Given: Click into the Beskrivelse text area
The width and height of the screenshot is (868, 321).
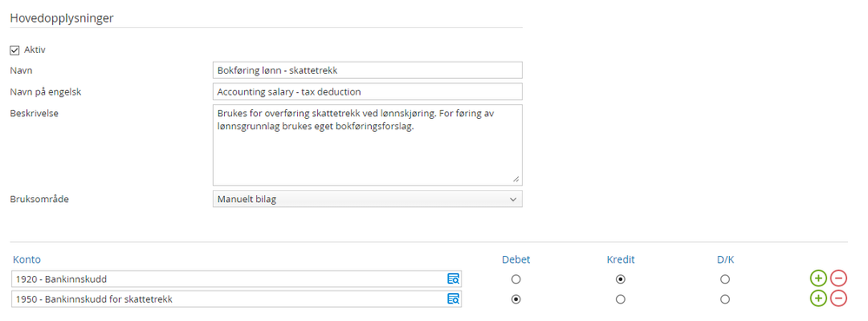Looking at the screenshot, I should tap(368, 145).
